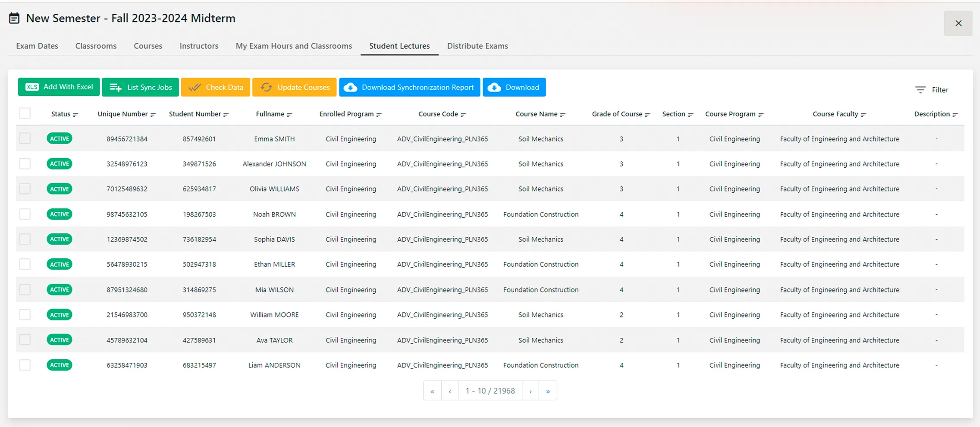980x427 pixels.
Task: Click the Add With Excel button
Action: (59, 87)
